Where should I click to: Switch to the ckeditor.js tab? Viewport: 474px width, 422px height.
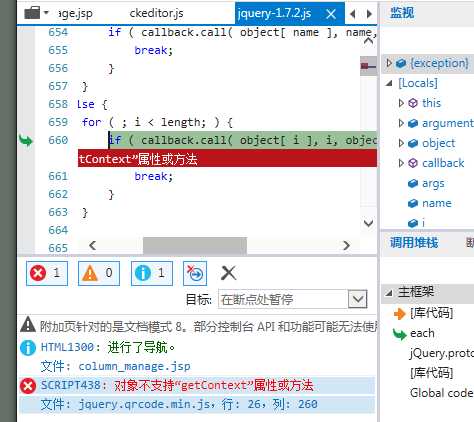pos(156,13)
